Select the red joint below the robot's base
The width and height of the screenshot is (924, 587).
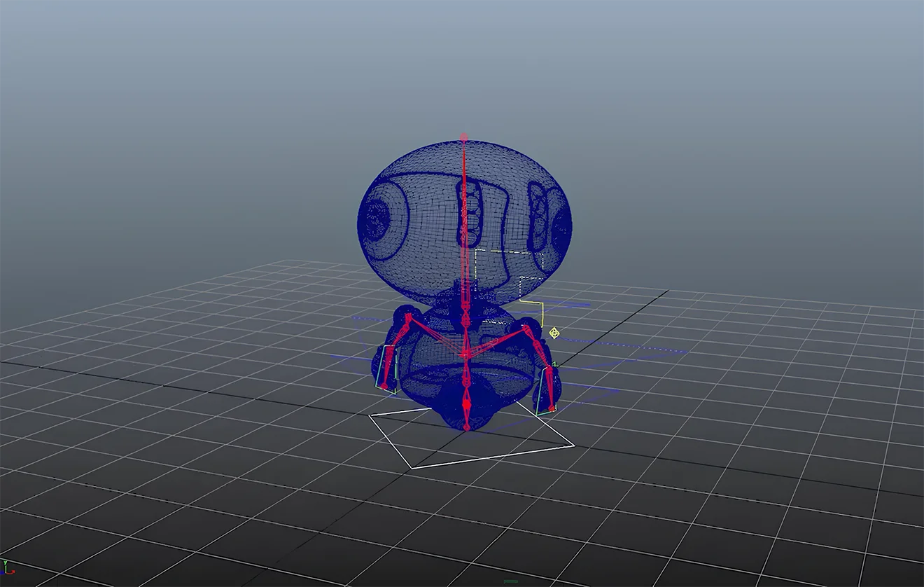[x=467, y=427]
